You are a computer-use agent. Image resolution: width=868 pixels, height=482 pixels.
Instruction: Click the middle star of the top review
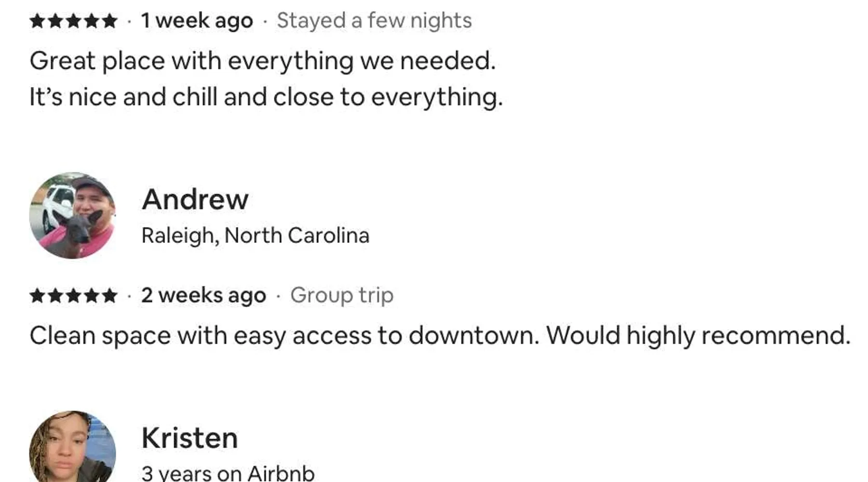73,21
